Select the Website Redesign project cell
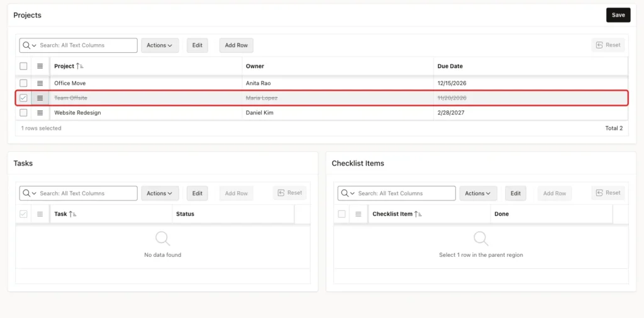644x318 pixels. click(x=146, y=113)
